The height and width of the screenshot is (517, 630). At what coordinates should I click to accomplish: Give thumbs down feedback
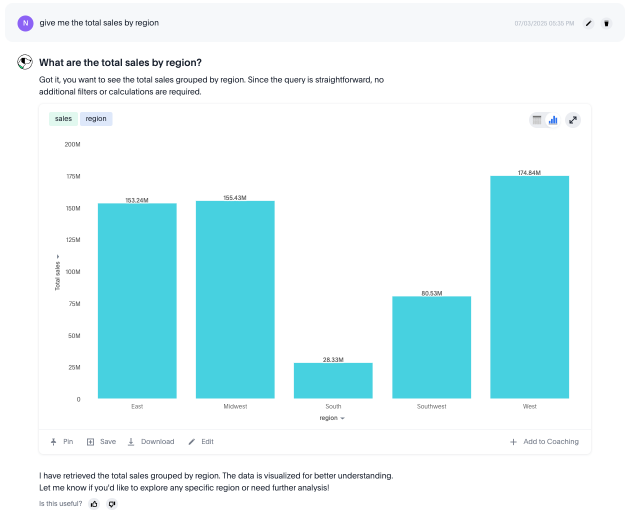[112, 503]
